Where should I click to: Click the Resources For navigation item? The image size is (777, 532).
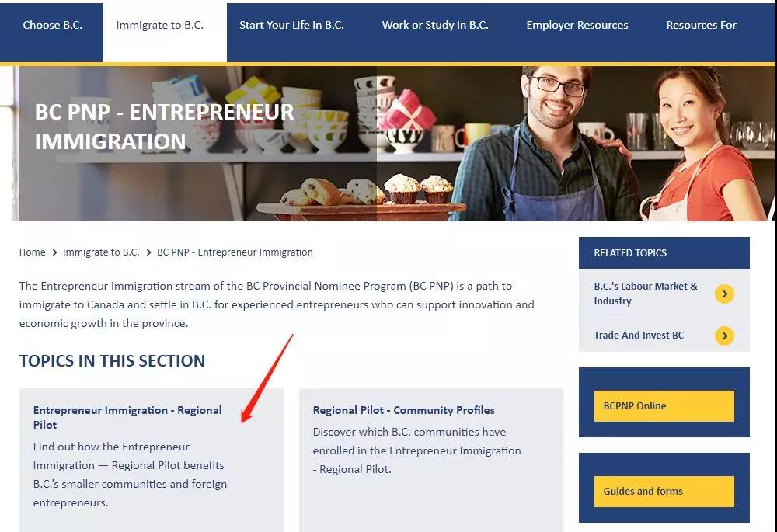[701, 25]
